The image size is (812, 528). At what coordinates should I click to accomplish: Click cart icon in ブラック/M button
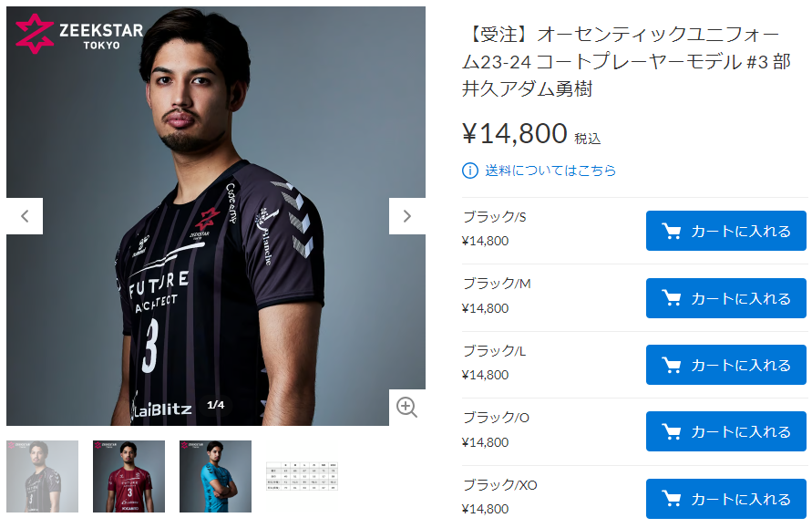point(671,298)
